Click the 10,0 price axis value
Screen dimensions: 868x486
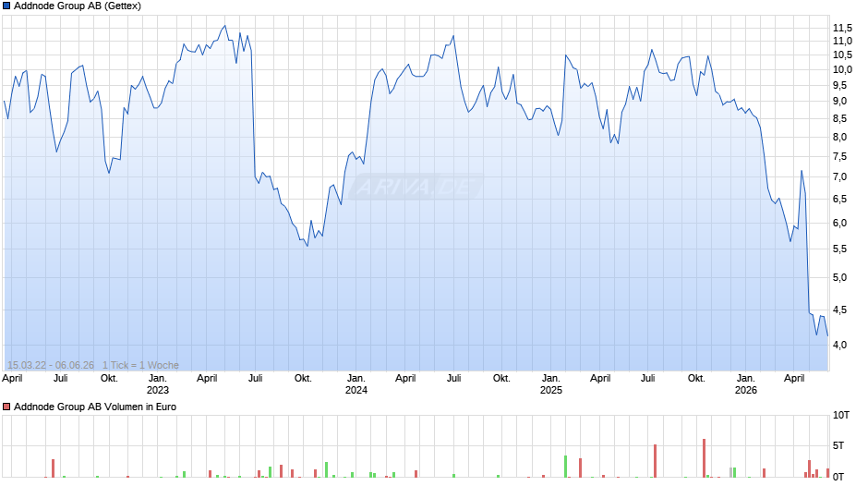pyautogui.click(x=842, y=70)
